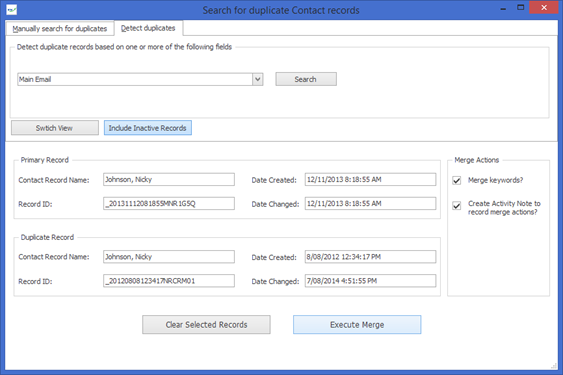Click Primary Record Contact Record Name field
Image resolution: width=563 pixels, height=375 pixels.
tap(169, 180)
